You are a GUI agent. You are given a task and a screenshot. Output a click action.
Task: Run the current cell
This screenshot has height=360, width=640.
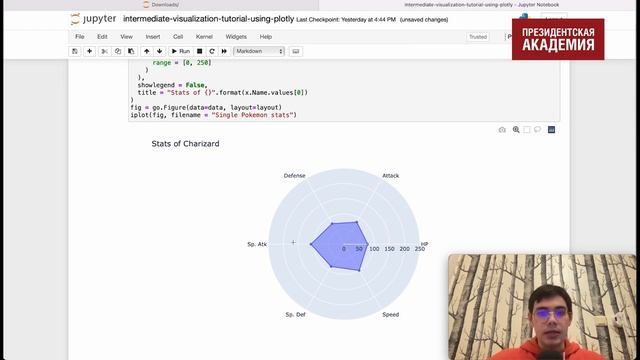tap(181, 51)
